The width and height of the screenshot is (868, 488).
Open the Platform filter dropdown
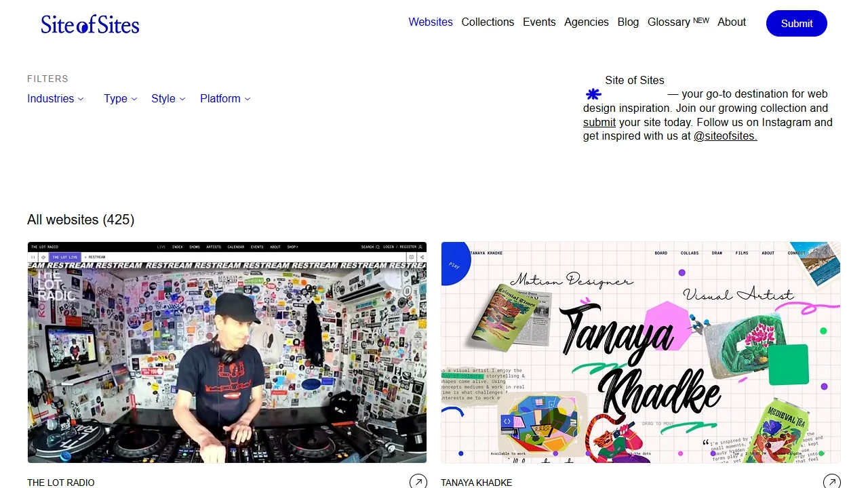224,98
